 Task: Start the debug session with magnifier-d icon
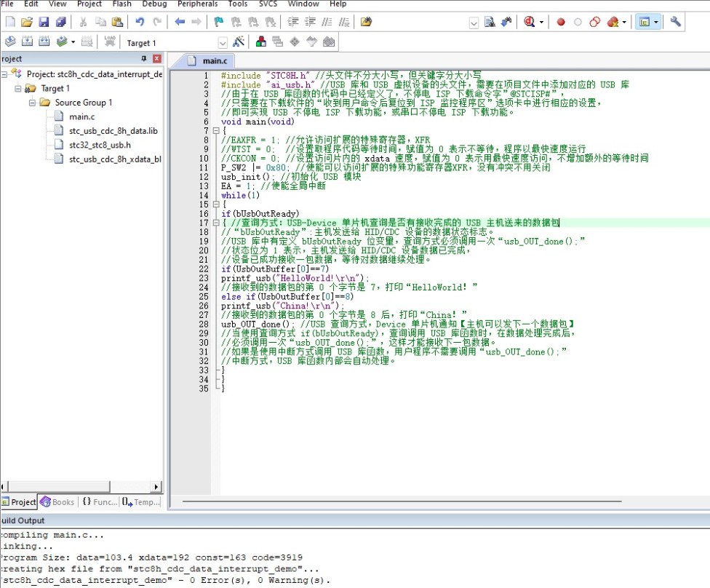(x=529, y=22)
